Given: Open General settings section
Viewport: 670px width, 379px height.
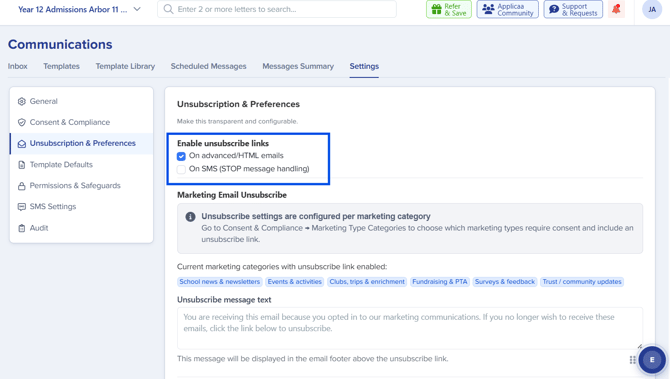Looking at the screenshot, I should (81, 101).
